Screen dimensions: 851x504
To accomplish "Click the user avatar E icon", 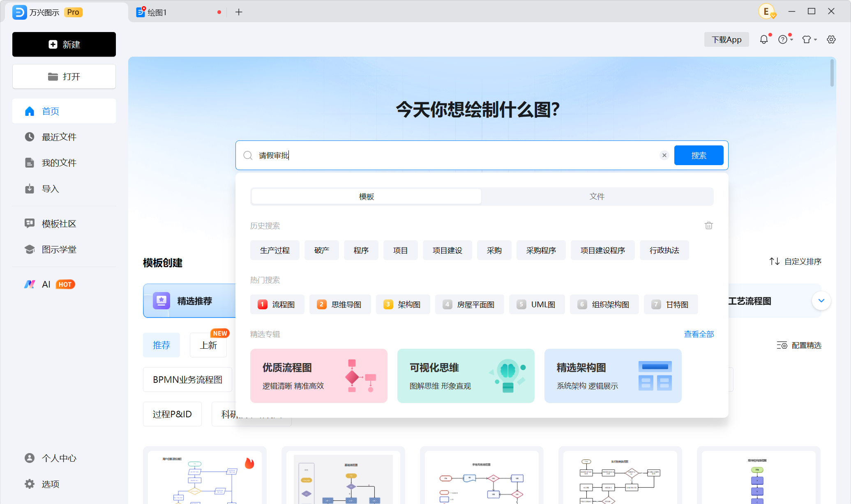I will (767, 12).
